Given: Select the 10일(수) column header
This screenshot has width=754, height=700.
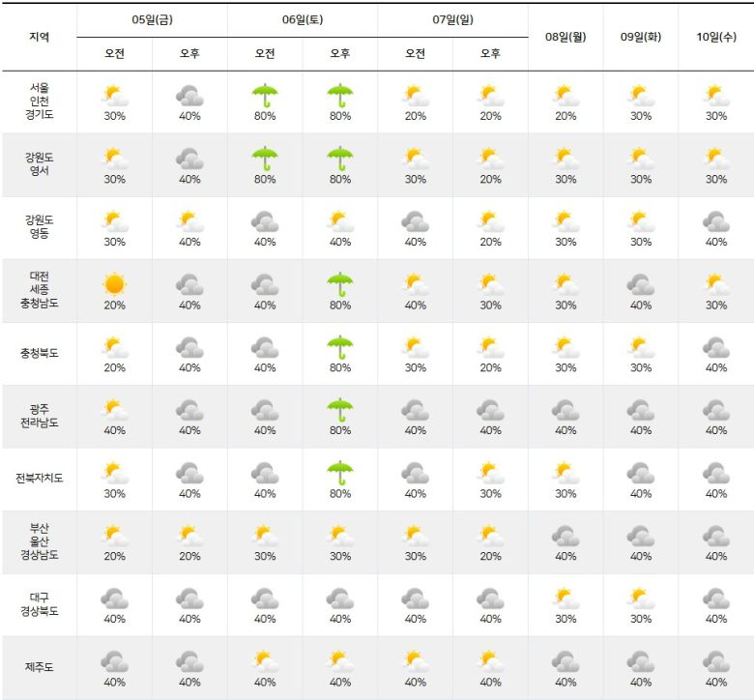Looking at the screenshot, I should point(715,37).
